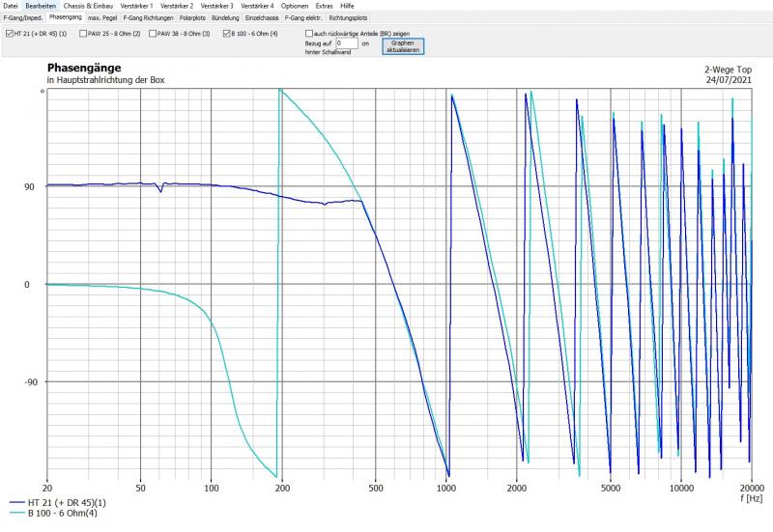This screenshot has height=532, width=773.
Task: Click the Bezug auf cm input field
Action: coord(346,43)
